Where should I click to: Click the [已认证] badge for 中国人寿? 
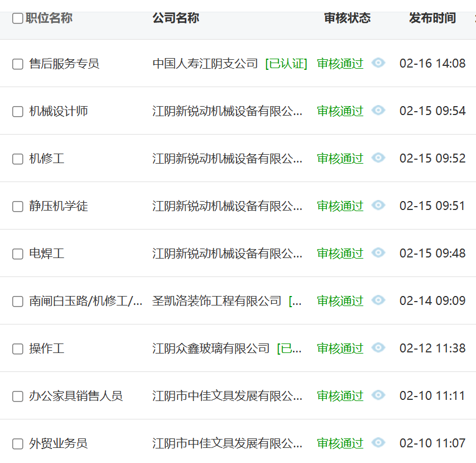286,64
